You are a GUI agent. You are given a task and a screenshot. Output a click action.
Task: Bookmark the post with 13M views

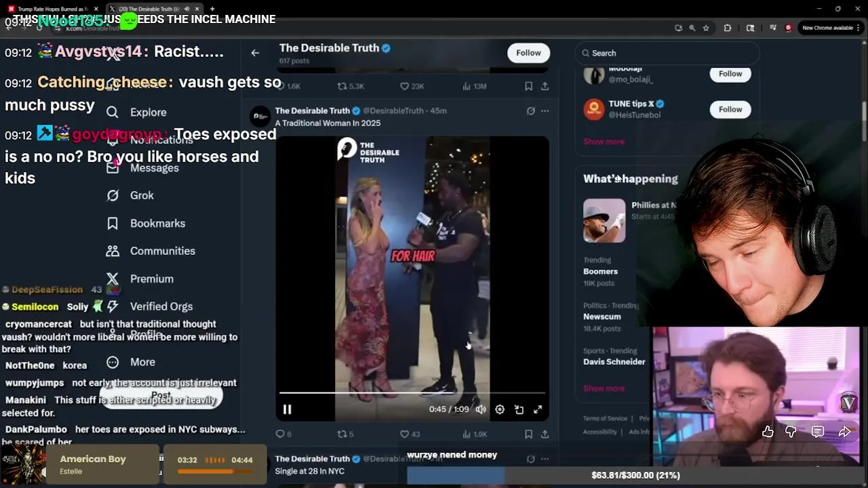pos(528,86)
